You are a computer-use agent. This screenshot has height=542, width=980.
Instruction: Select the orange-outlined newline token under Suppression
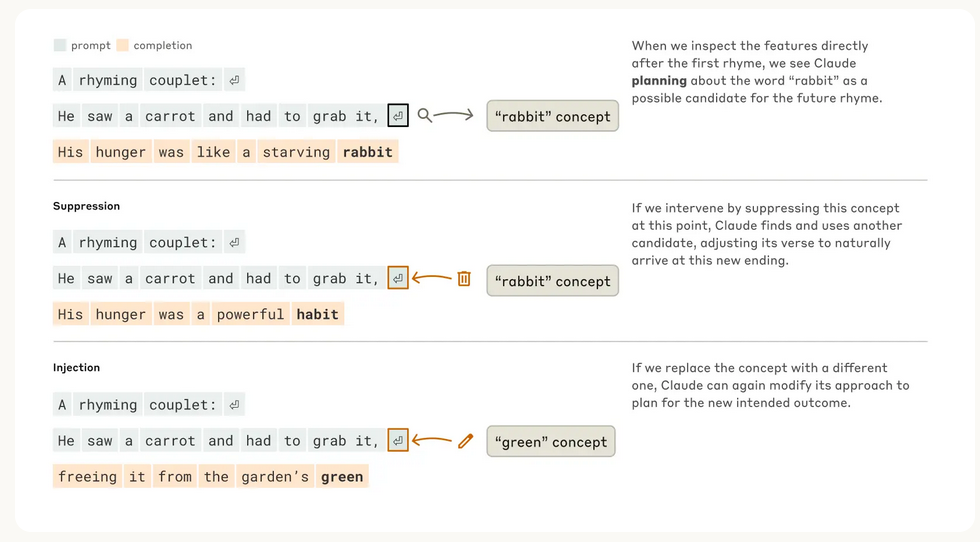(398, 279)
